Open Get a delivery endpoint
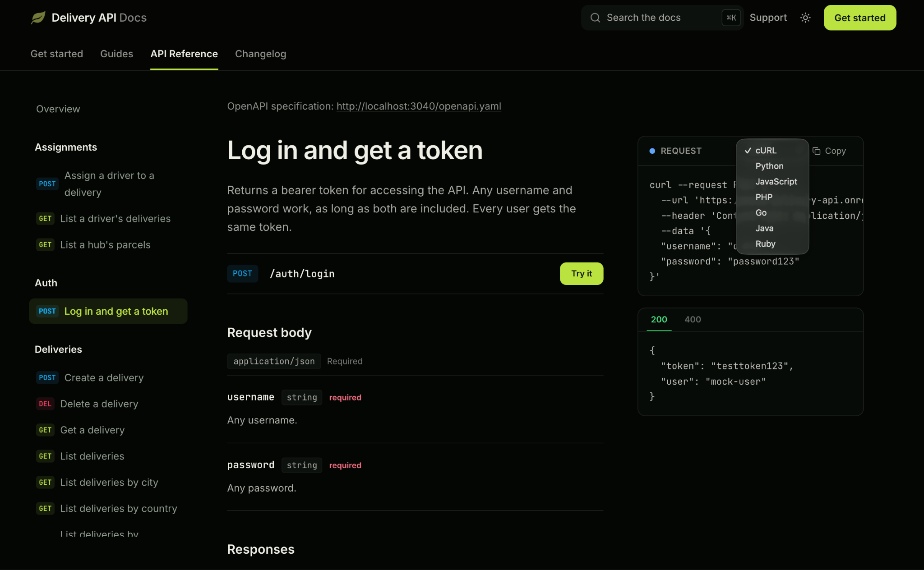The height and width of the screenshot is (570, 924). point(108,430)
